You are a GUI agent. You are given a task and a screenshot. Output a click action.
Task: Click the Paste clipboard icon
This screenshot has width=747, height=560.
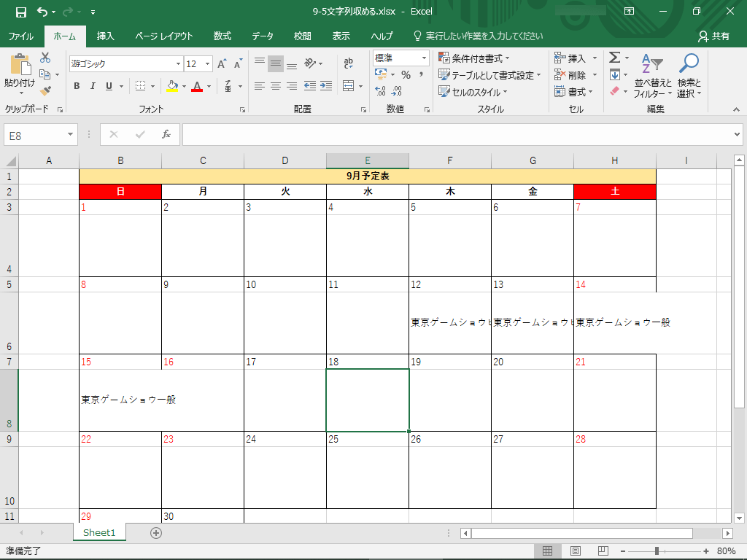(20, 65)
